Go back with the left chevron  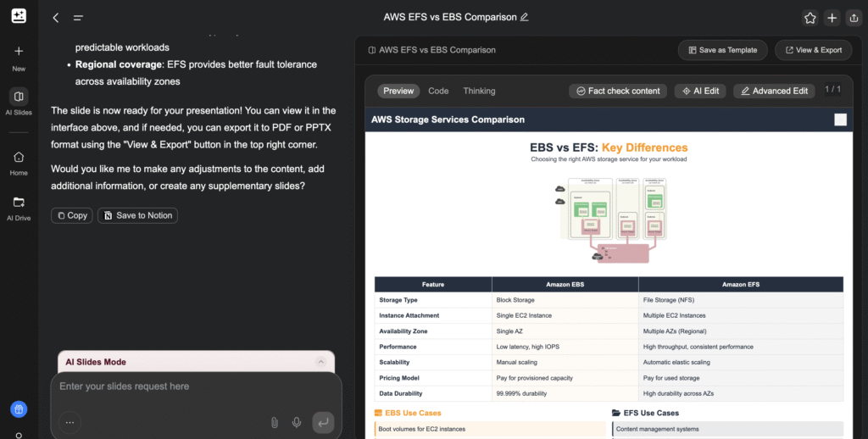tap(56, 18)
